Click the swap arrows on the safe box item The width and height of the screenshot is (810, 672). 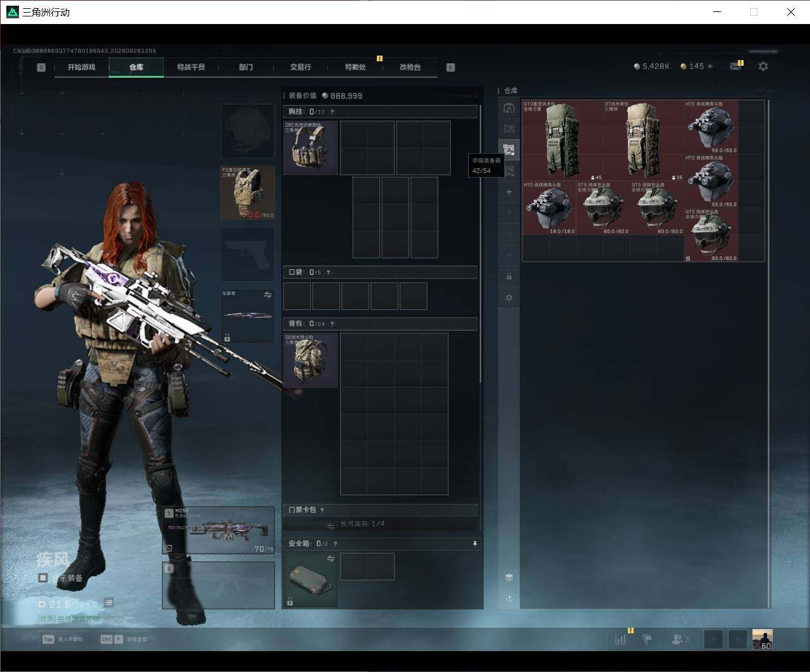pos(330,559)
